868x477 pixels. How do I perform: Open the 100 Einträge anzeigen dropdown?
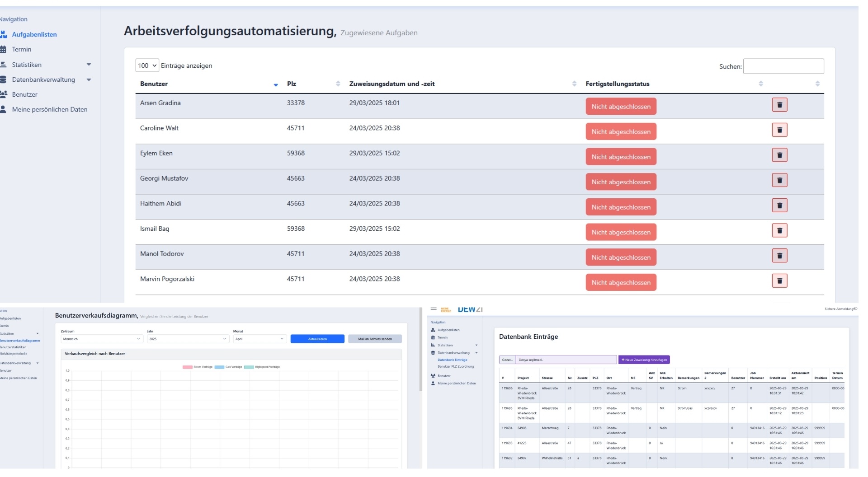147,65
